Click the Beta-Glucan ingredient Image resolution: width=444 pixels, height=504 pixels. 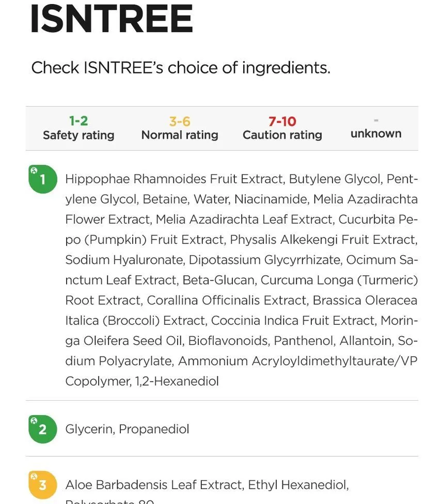tap(218, 280)
